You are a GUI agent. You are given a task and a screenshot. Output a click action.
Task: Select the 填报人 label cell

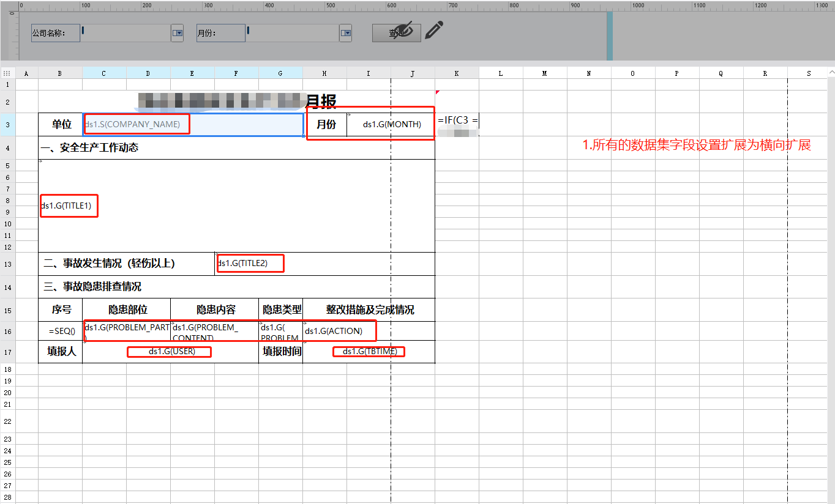[61, 352]
